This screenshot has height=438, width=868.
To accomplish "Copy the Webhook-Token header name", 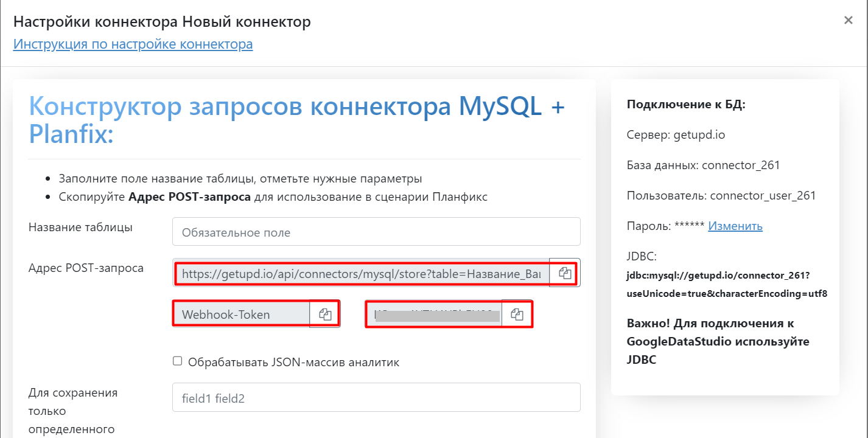I will point(325,314).
